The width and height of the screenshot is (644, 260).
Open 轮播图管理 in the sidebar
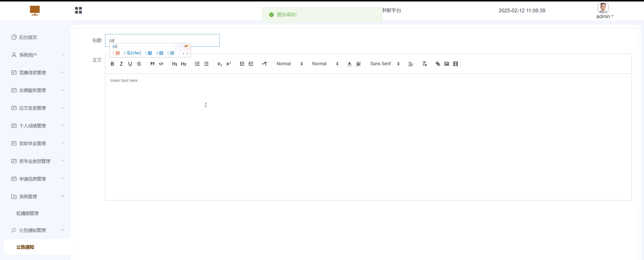tap(27, 213)
